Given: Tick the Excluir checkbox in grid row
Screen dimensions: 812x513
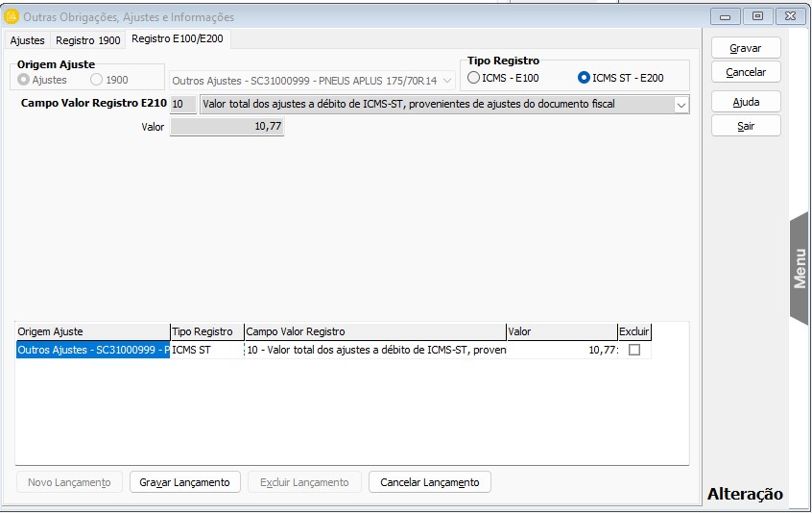Looking at the screenshot, I should coord(633,351).
